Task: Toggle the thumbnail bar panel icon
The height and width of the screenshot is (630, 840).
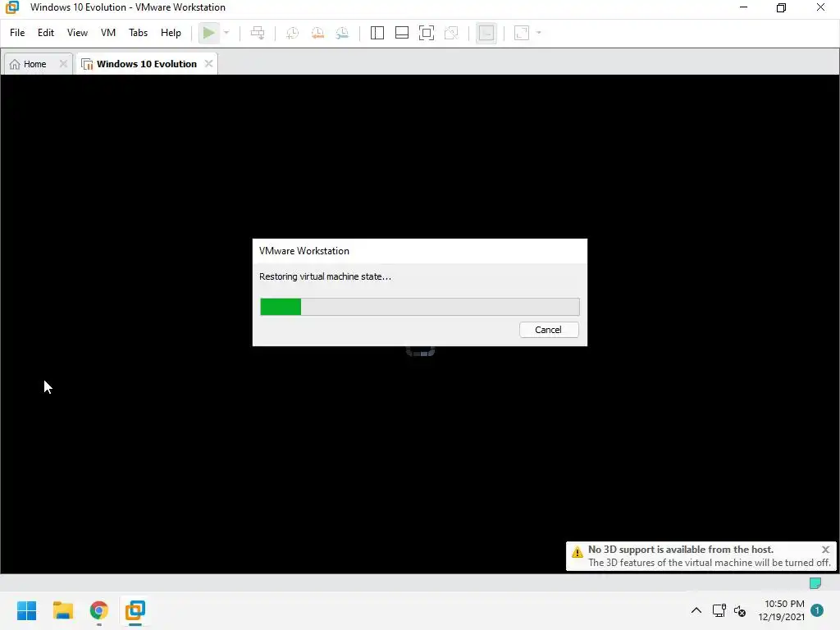Action: (402, 33)
